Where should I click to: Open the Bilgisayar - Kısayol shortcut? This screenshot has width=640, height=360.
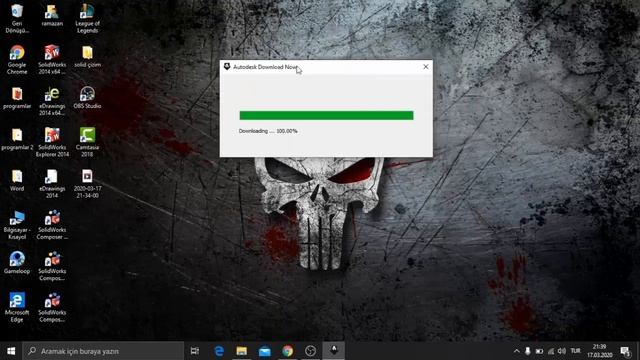[x=17, y=225]
